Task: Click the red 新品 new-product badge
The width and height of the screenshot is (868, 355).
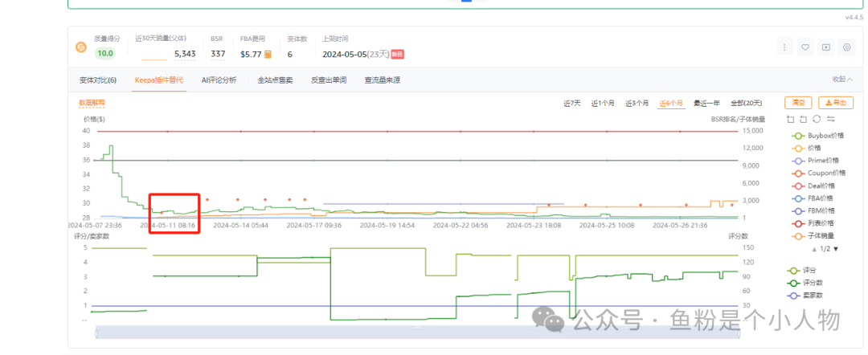Action: tap(397, 54)
